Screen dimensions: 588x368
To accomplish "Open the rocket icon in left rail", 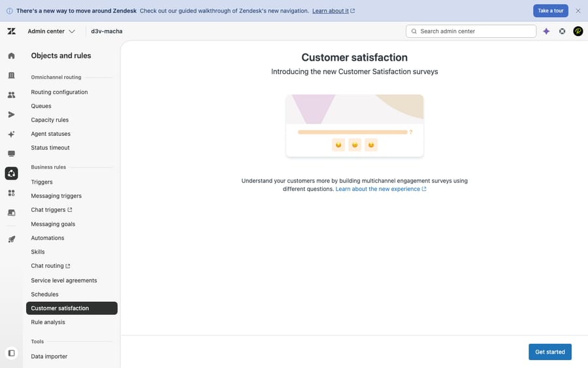I will pyautogui.click(x=12, y=239).
